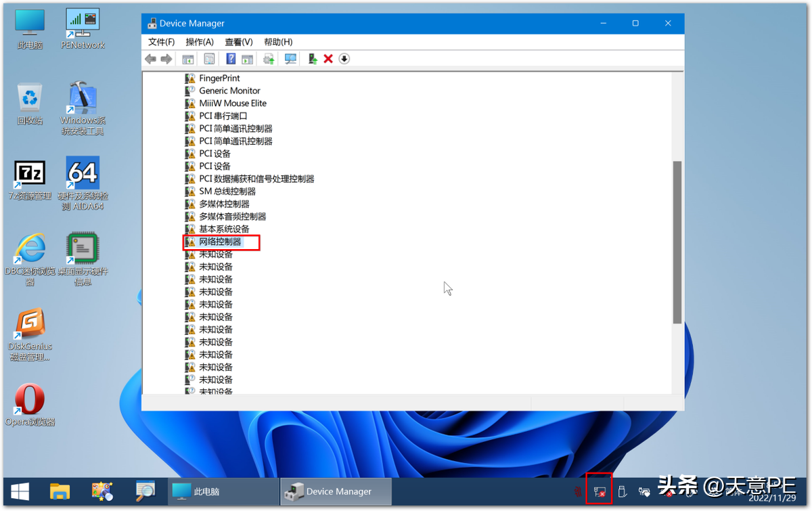Open the 操作(A) menu

tap(200, 42)
